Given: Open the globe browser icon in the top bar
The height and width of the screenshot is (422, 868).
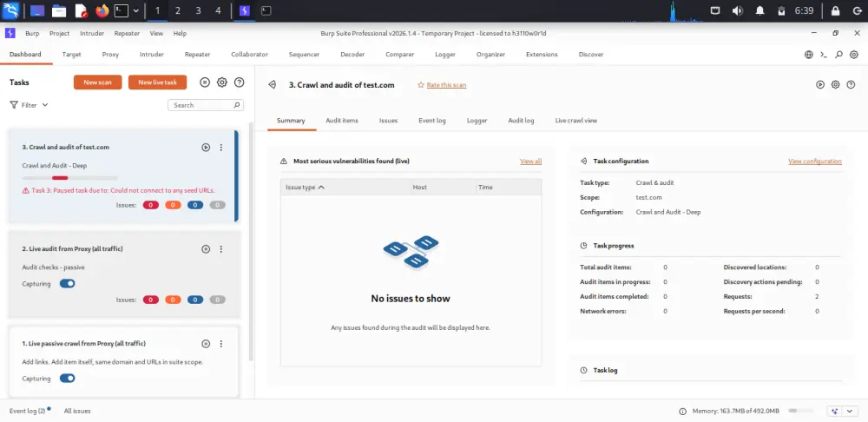Looking at the screenshot, I should click(x=809, y=55).
